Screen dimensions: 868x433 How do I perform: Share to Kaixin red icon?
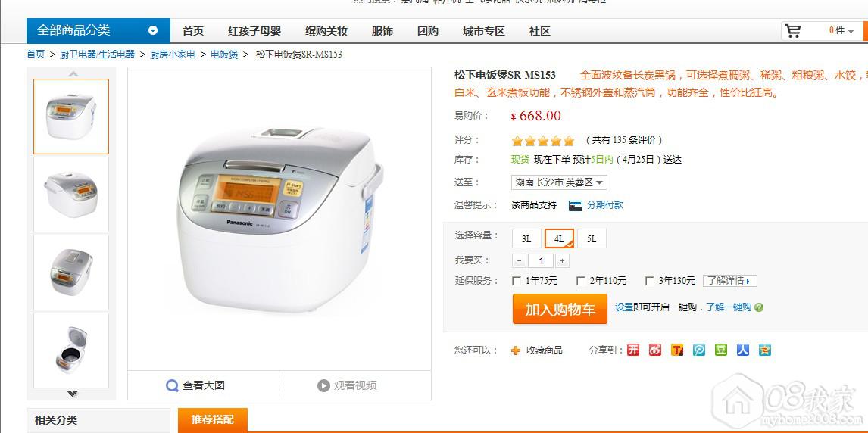pyautogui.click(x=633, y=350)
